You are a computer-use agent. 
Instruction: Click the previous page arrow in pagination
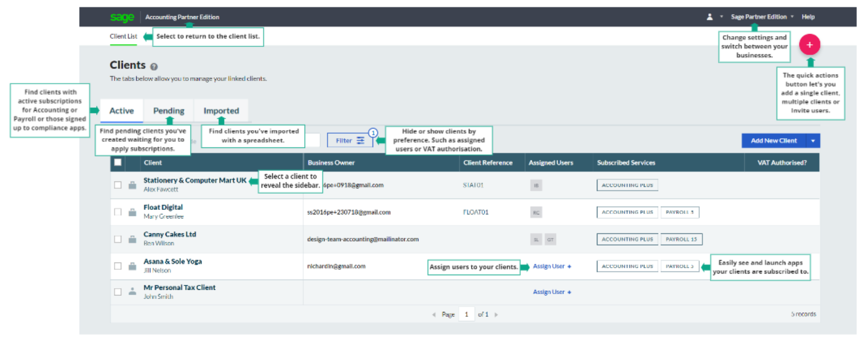point(433,315)
